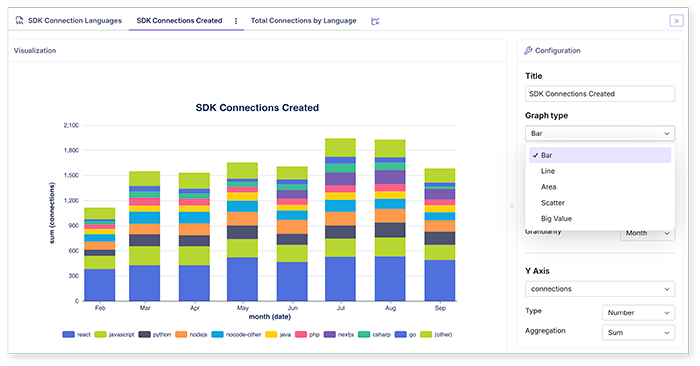Pick Scatter graph type option

(600, 203)
